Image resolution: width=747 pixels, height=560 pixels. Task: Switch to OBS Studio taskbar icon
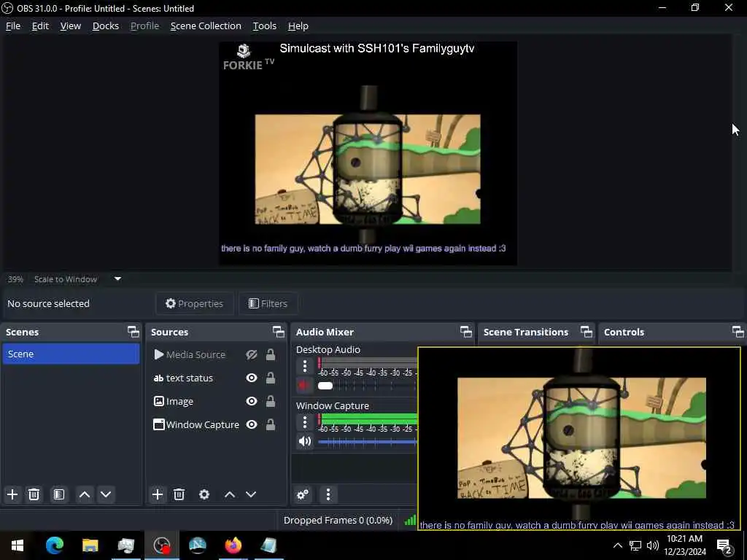coord(161,545)
